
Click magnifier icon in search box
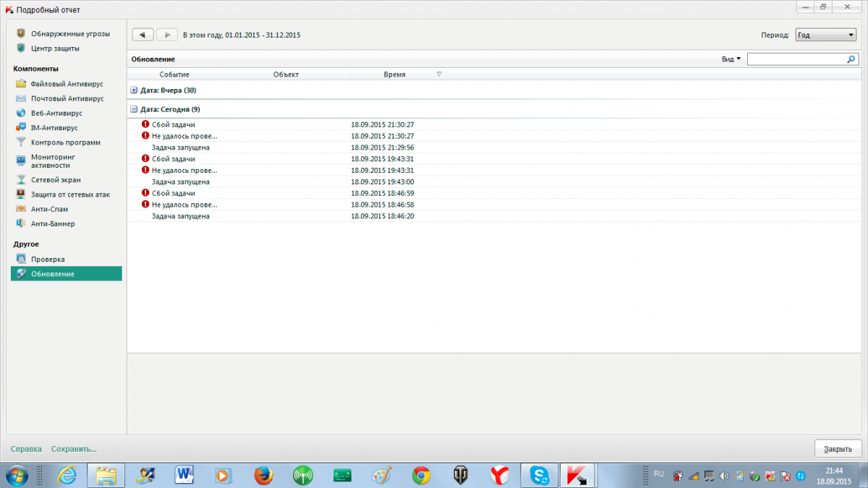tap(851, 59)
